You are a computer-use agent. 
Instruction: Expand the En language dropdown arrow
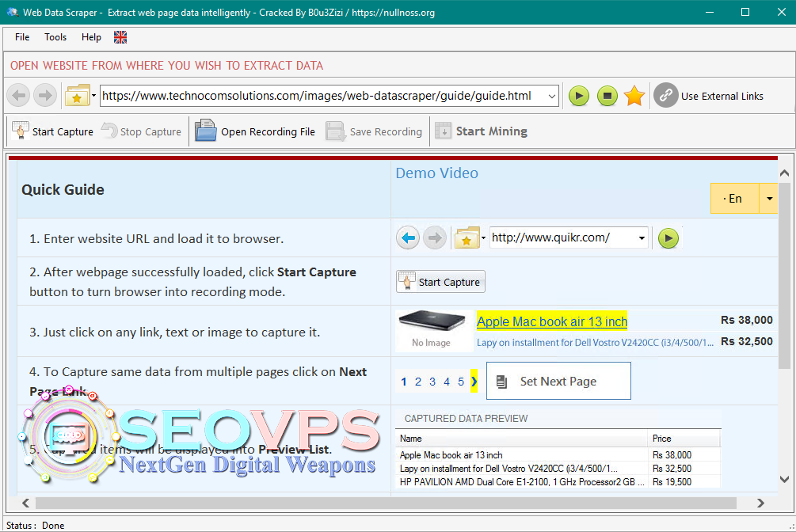[x=769, y=199]
